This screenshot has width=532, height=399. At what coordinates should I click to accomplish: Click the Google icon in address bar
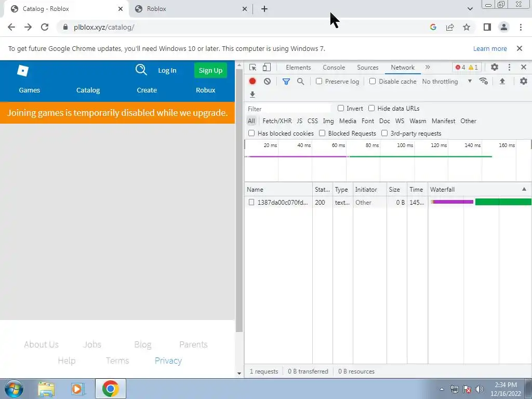click(433, 27)
